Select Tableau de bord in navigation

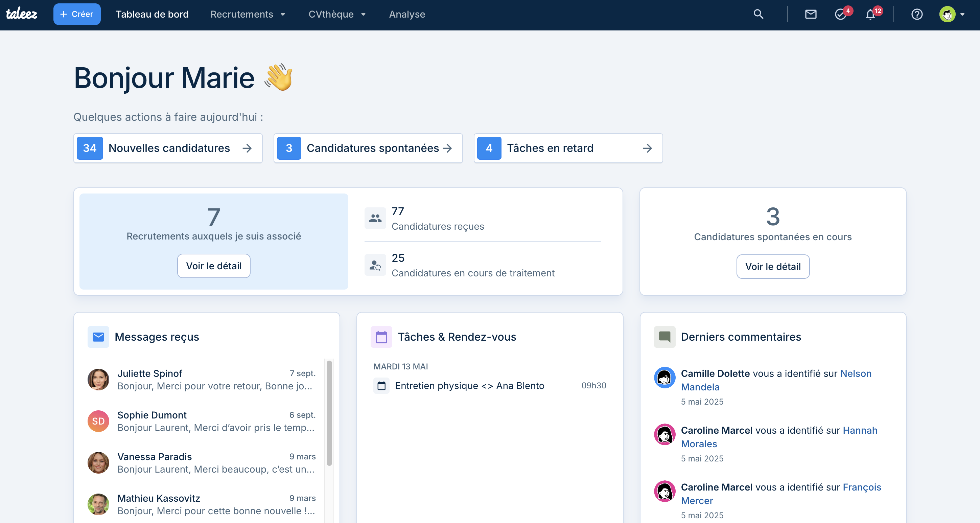(152, 15)
